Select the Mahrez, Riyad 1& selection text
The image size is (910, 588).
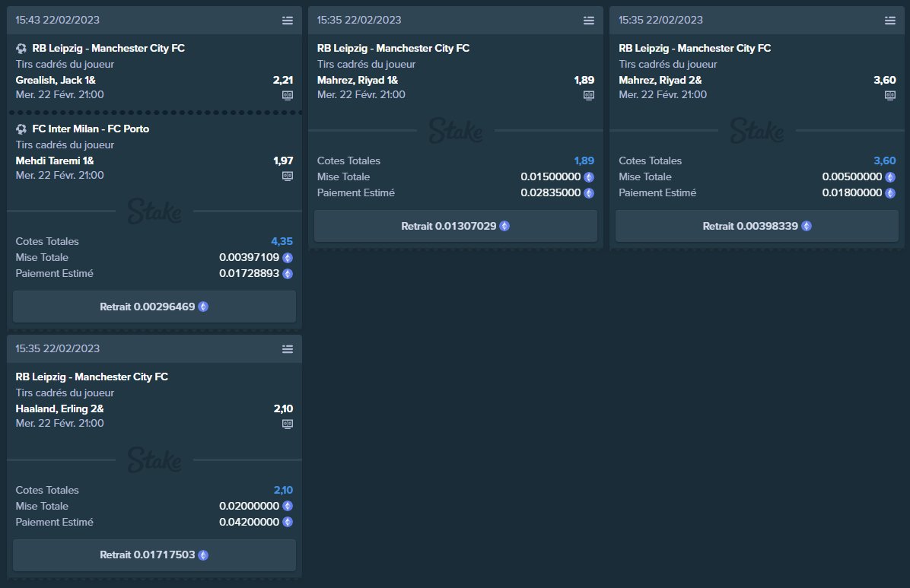tap(358, 80)
